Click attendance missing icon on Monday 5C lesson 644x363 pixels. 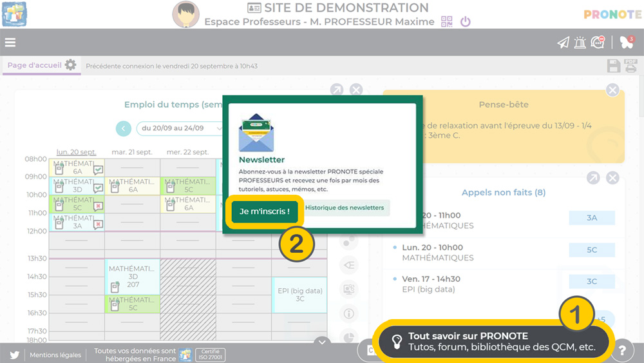(x=98, y=206)
